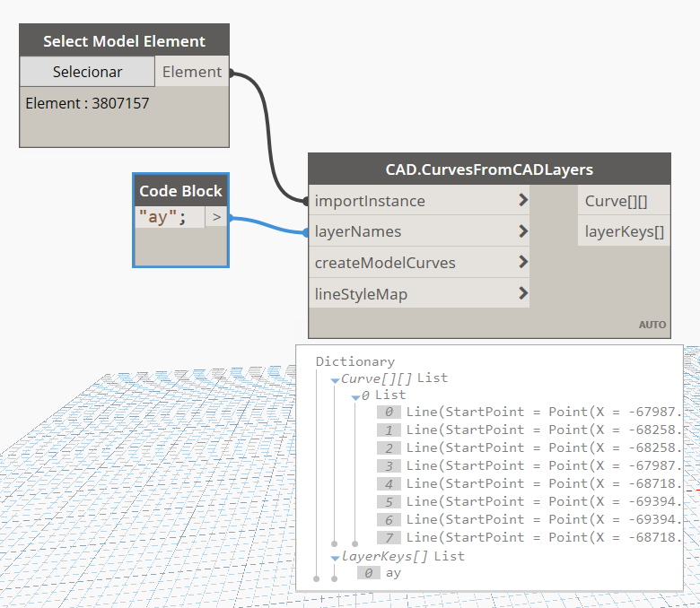The image size is (700, 608).
Task: Click the Selecionar button
Action: [88, 72]
